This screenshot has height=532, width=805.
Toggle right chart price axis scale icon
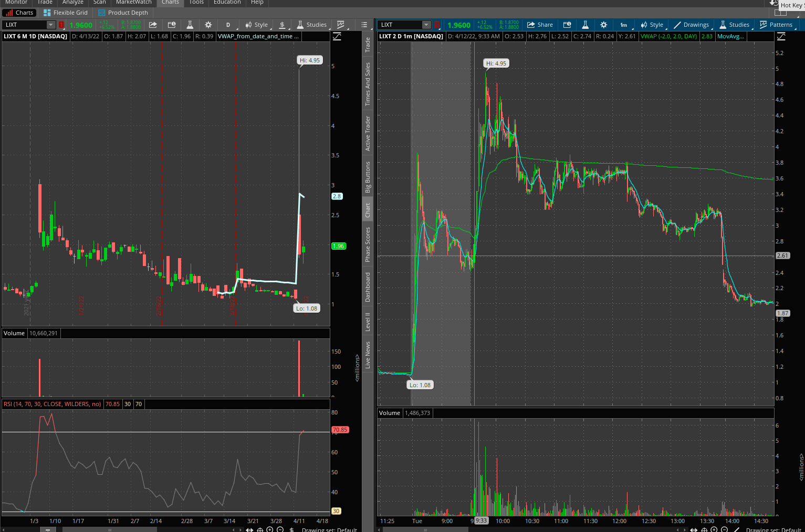(x=781, y=36)
